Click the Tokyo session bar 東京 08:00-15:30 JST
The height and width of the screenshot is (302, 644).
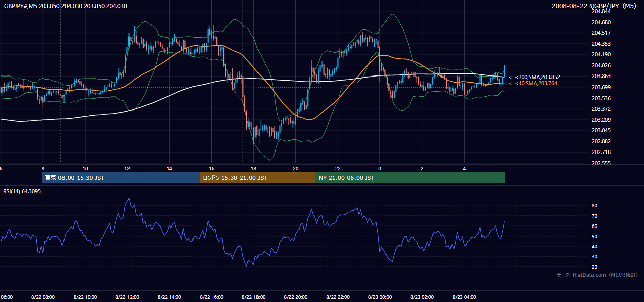121,178
